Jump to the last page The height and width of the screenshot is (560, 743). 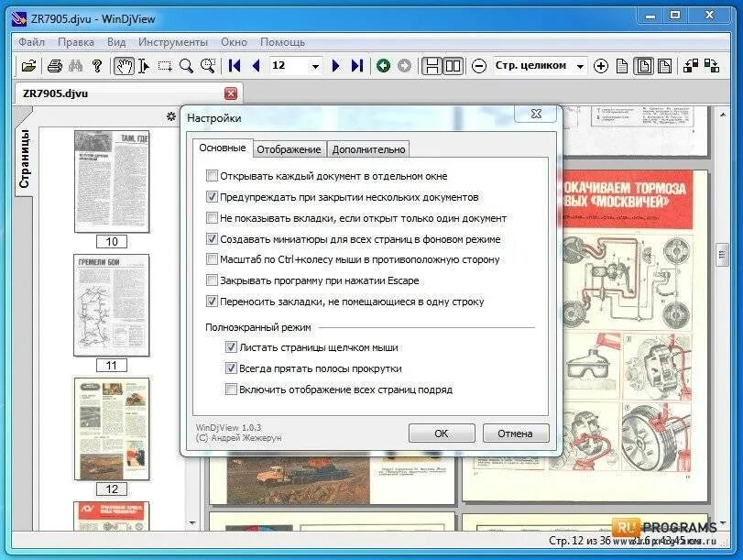[357, 65]
